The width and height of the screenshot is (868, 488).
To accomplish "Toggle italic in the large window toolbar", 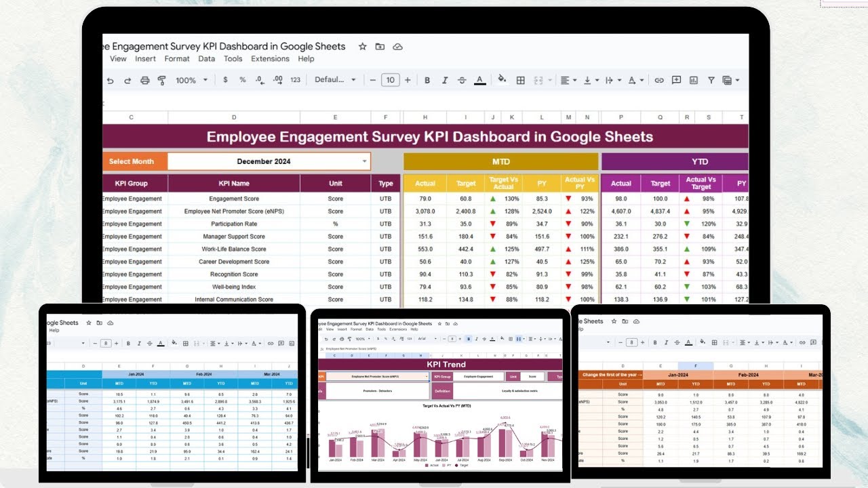I will point(445,80).
